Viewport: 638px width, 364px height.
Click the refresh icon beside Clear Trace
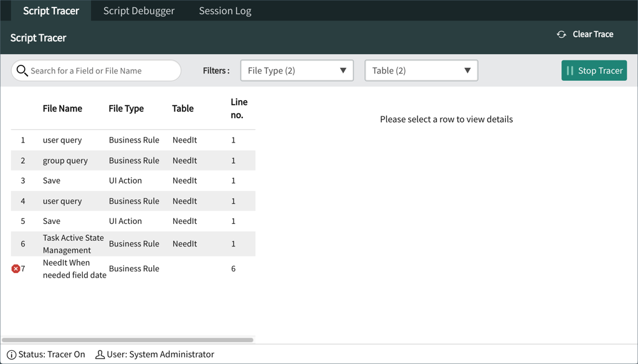(x=561, y=34)
